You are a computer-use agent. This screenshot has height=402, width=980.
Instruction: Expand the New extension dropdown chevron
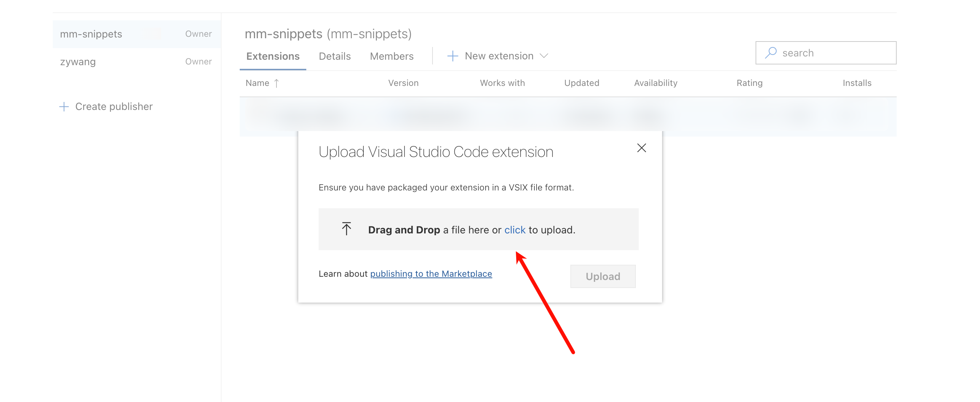(x=544, y=56)
